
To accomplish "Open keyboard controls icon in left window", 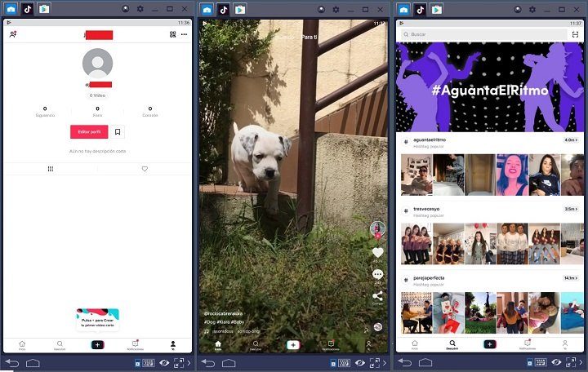I will pos(149,363).
